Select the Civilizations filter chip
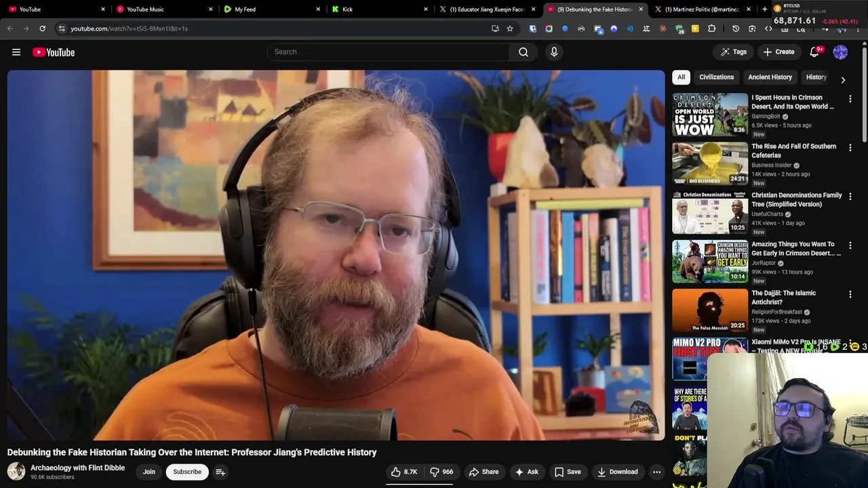 716,77
